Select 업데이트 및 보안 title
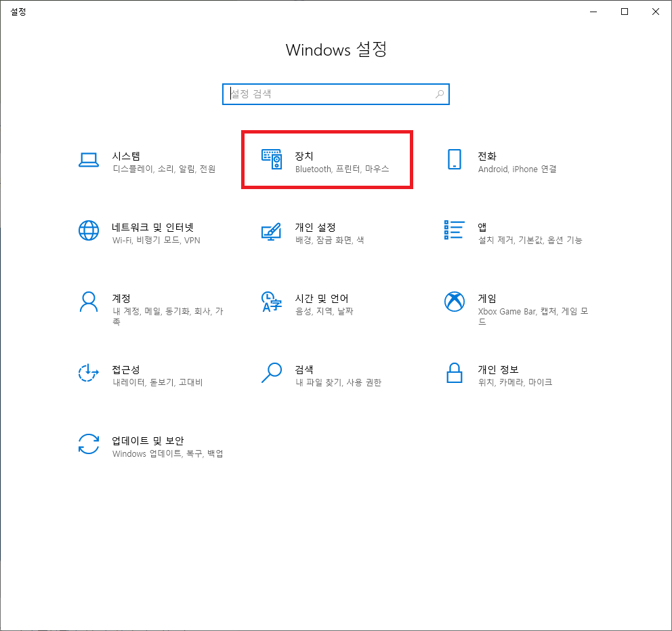 [x=148, y=441]
